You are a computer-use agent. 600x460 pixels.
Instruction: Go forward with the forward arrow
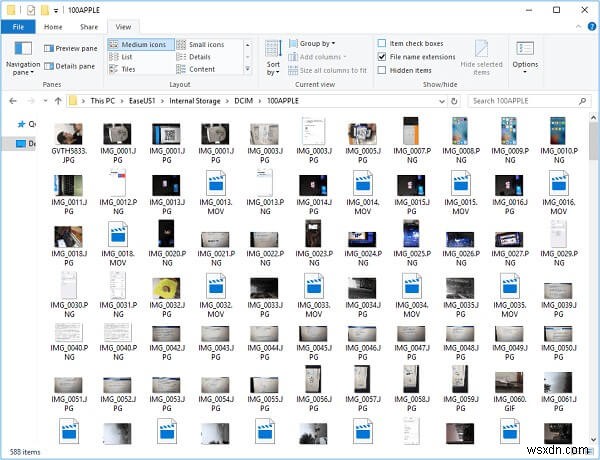click(31, 101)
